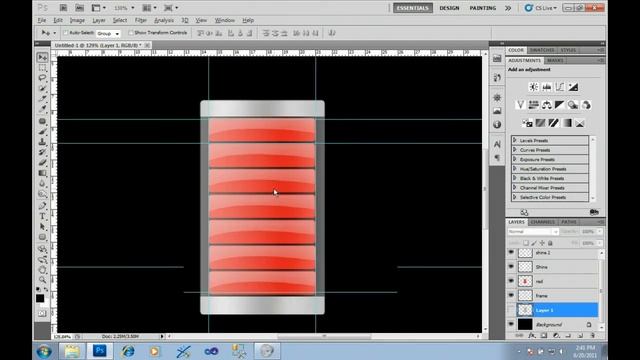Expand Levels Presets
This screenshot has height=360, width=640.
(x=515, y=140)
